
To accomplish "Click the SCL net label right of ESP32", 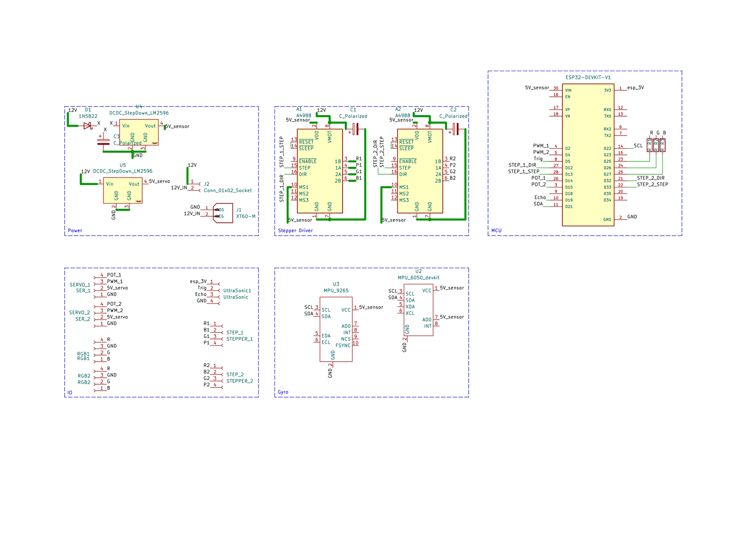I will pos(638,146).
